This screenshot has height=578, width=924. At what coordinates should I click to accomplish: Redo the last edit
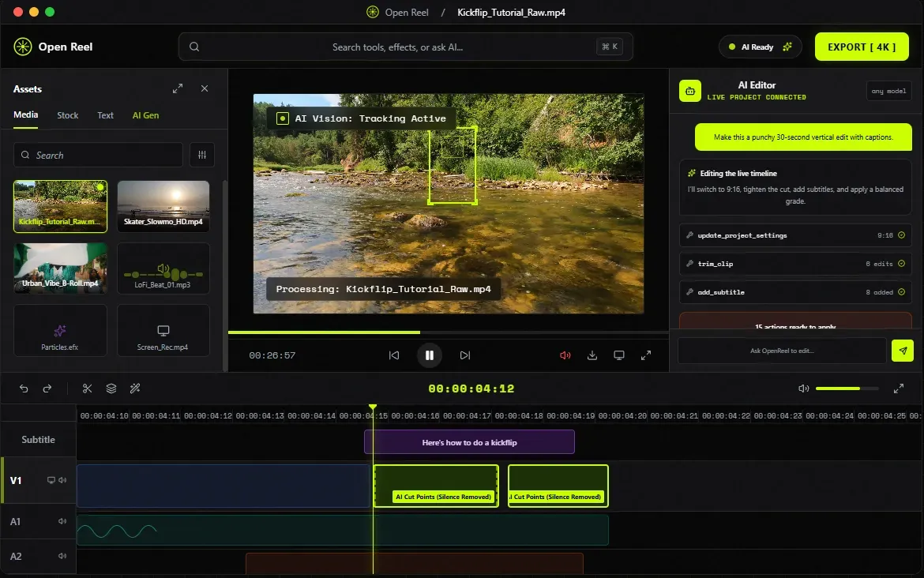[x=47, y=388]
